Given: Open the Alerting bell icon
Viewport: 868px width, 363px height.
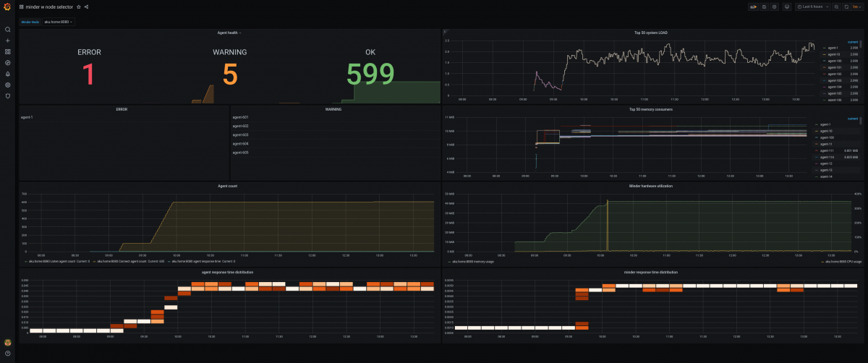Looking at the screenshot, I should (7, 74).
